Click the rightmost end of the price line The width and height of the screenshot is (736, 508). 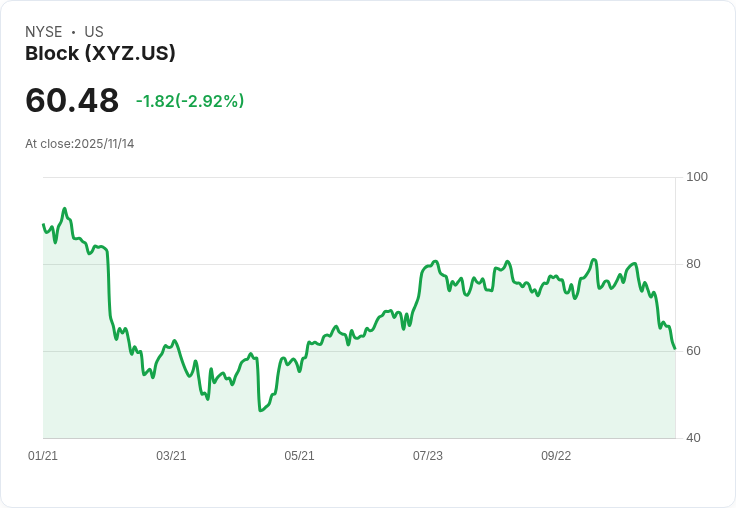point(675,348)
